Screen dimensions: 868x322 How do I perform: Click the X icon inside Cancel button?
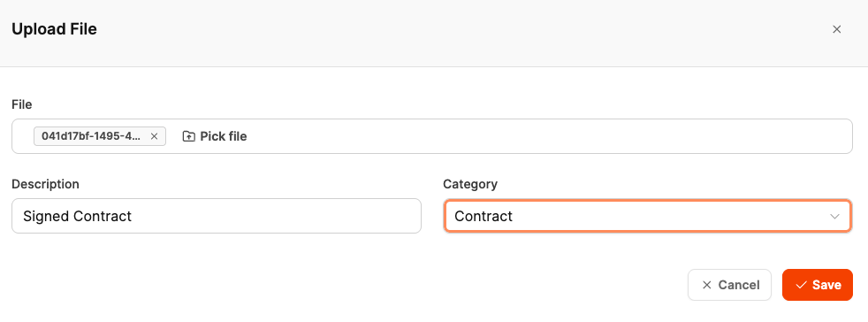click(x=706, y=285)
